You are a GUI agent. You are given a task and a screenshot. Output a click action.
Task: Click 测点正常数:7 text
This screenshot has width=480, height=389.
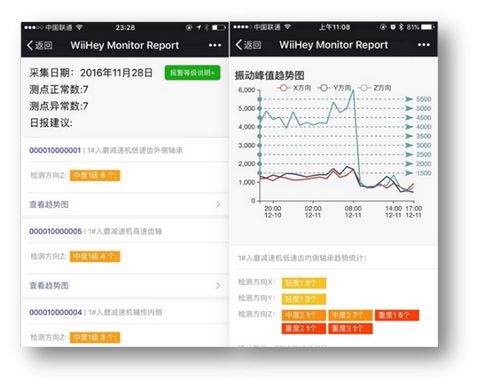(x=59, y=89)
